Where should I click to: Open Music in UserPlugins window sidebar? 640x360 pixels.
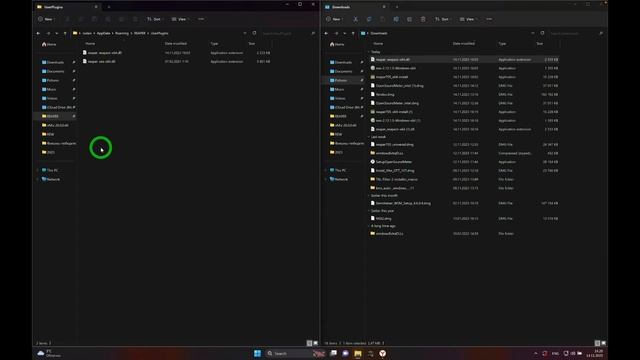point(51,89)
